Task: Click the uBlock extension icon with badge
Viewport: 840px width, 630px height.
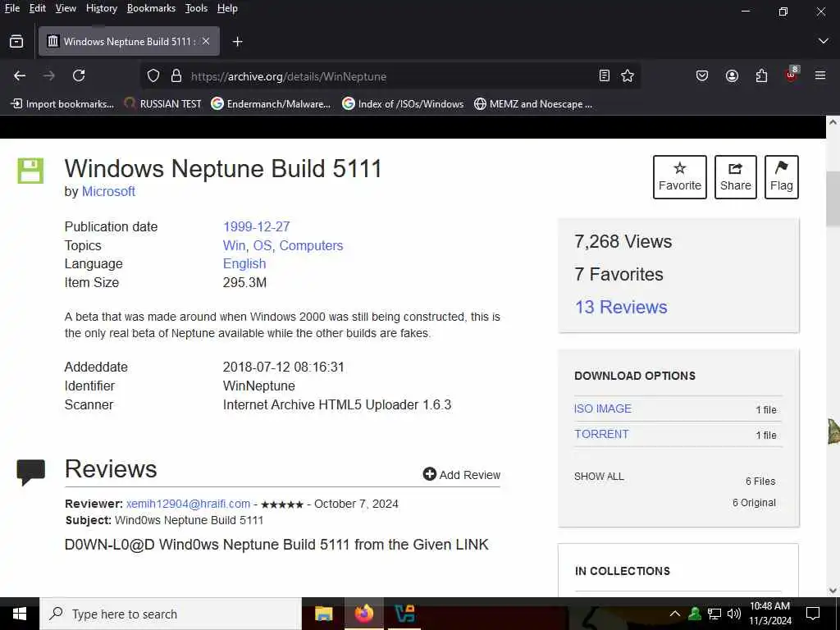Action: (792, 75)
